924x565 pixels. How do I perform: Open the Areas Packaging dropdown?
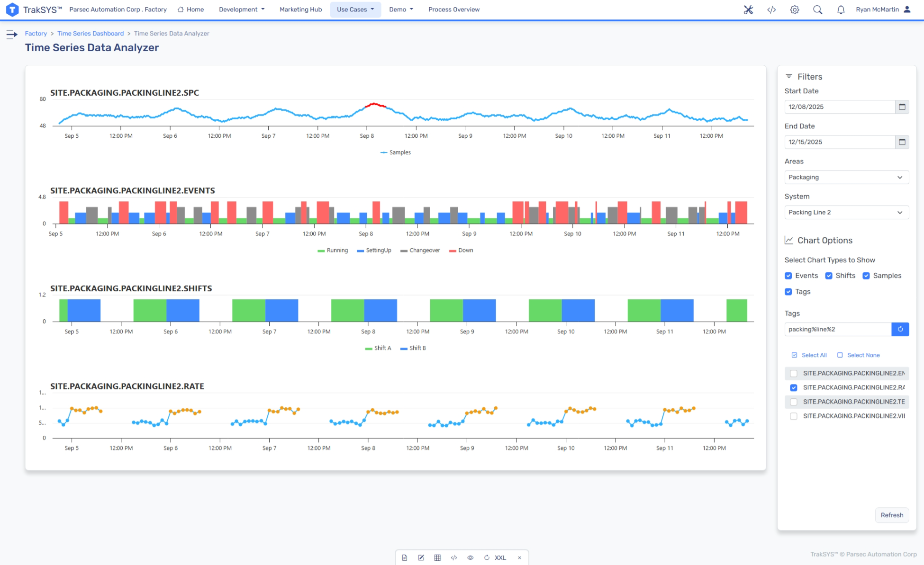(846, 177)
